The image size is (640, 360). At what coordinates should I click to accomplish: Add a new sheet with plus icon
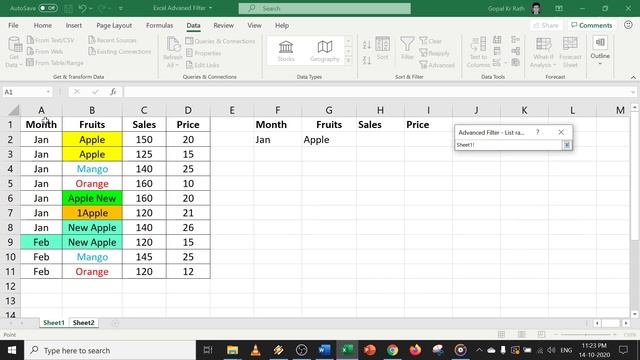point(115,323)
